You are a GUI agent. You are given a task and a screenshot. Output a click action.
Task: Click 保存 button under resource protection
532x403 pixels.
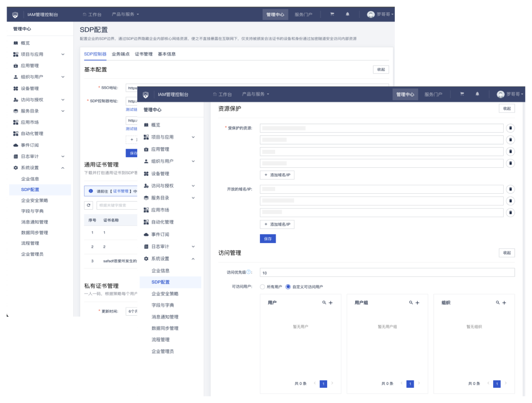[267, 239]
